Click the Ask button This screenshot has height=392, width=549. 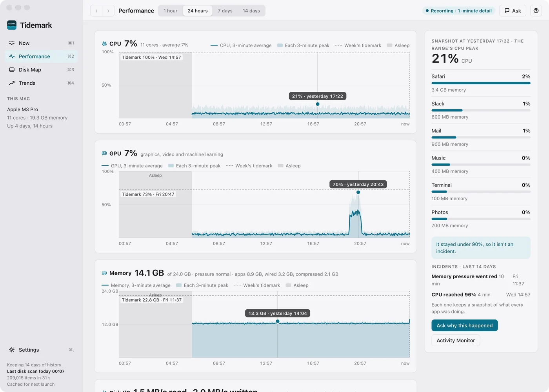click(x=513, y=11)
